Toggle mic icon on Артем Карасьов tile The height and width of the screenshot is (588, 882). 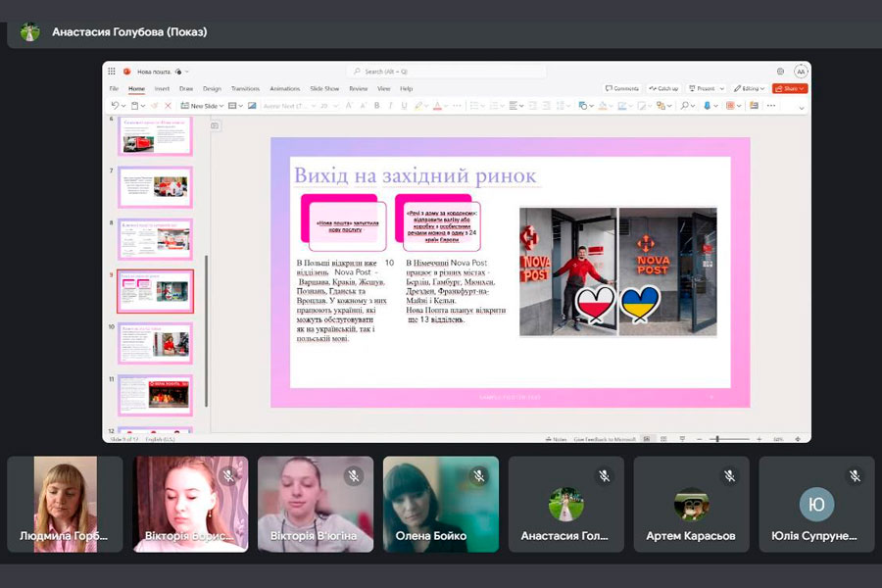730,475
